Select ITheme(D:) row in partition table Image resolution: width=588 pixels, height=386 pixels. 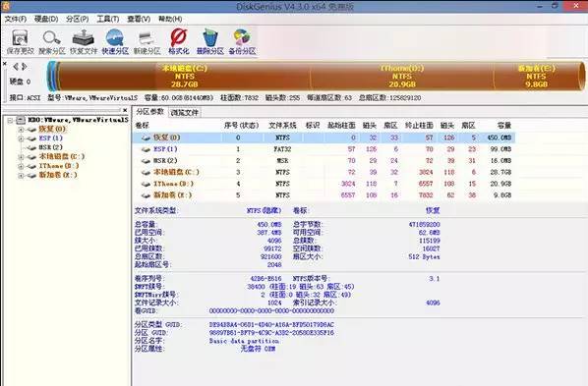point(323,184)
